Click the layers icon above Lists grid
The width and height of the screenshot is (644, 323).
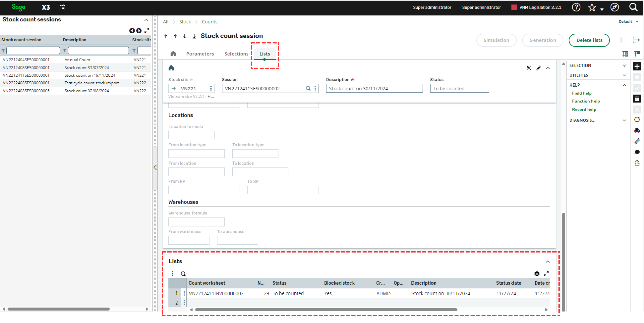point(537,273)
